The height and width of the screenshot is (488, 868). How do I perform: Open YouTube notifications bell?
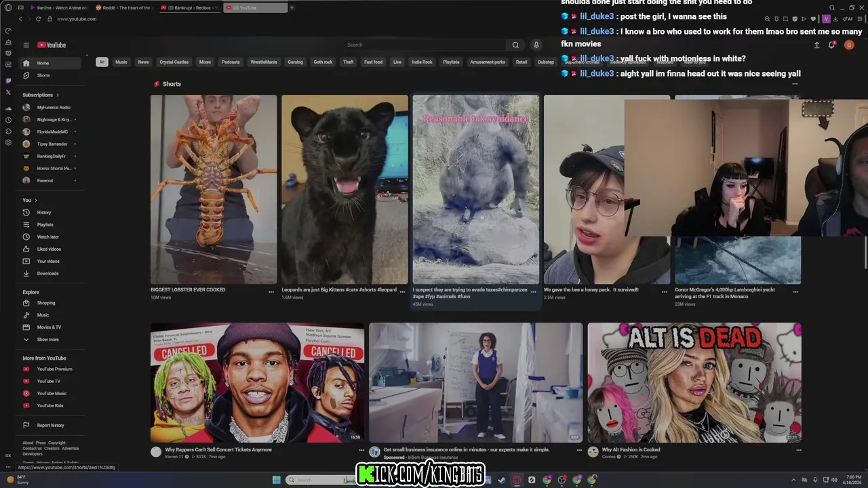coord(831,45)
